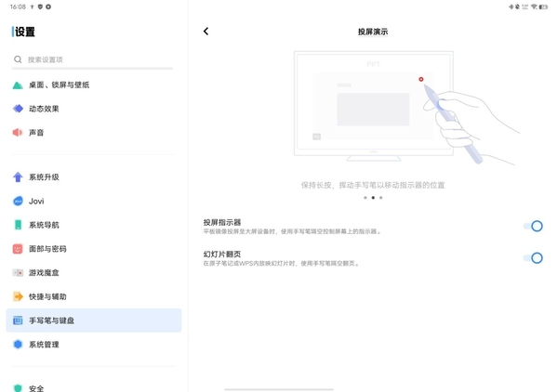Select the active middle carousel dot
Image resolution: width=558 pixels, height=392 pixels.
(x=373, y=198)
